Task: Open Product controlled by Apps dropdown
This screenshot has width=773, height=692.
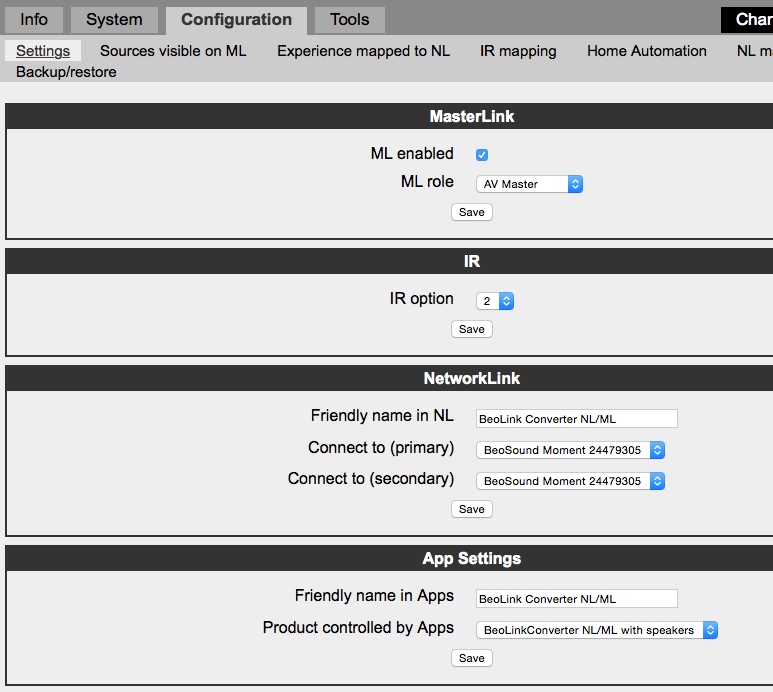Action: [x=597, y=630]
